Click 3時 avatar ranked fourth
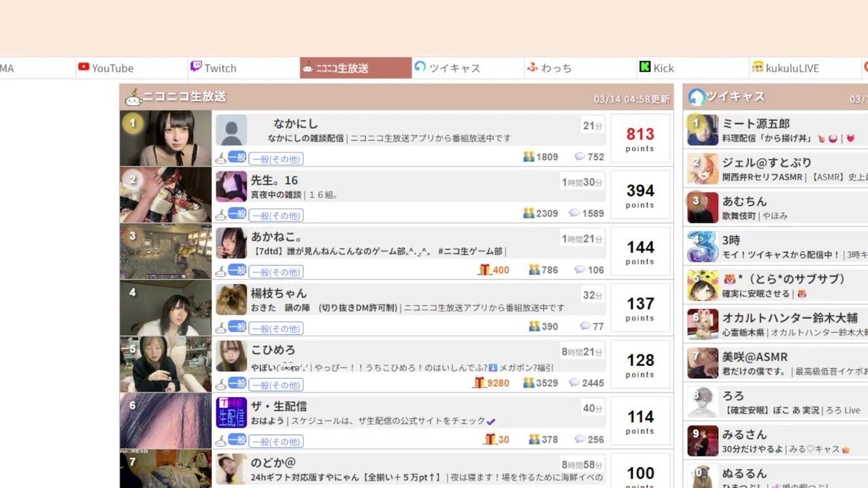Screen dimensions: 868x488 pos(703,247)
